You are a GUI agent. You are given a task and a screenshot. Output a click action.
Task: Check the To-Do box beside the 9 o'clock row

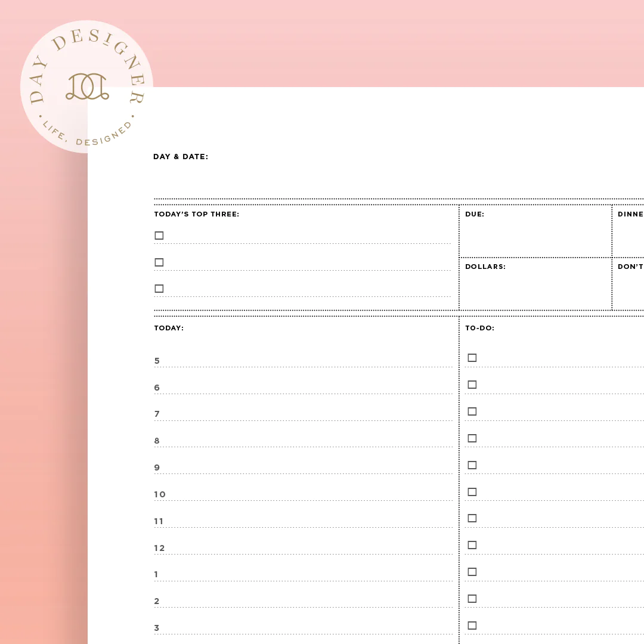pyautogui.click(x=472, y=465)
